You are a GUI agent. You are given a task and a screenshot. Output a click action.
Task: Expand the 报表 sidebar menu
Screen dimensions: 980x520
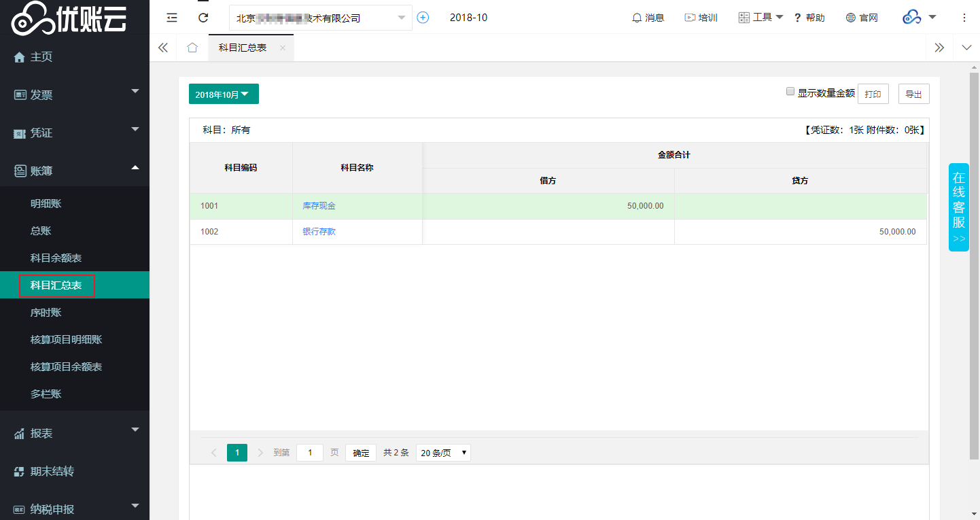[x=75, y=434]
